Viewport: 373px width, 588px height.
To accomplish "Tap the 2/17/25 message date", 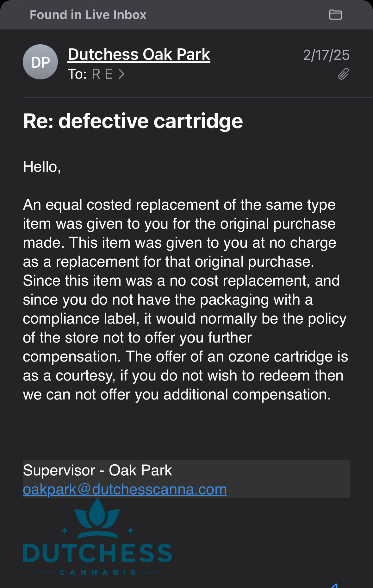I will [x=326, y=55].
